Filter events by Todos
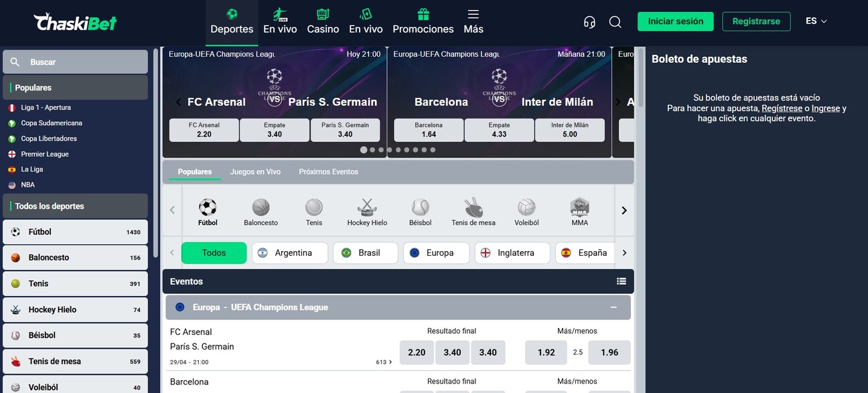The width and height of the screenshot is (868, 393). [x=214, y=253]
